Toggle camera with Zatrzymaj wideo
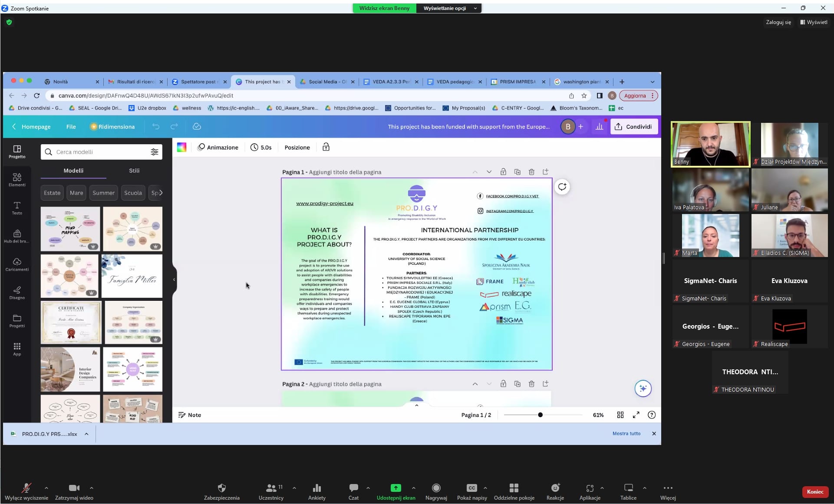The width and height of the screenshot is (834, 504). (74, 492)
